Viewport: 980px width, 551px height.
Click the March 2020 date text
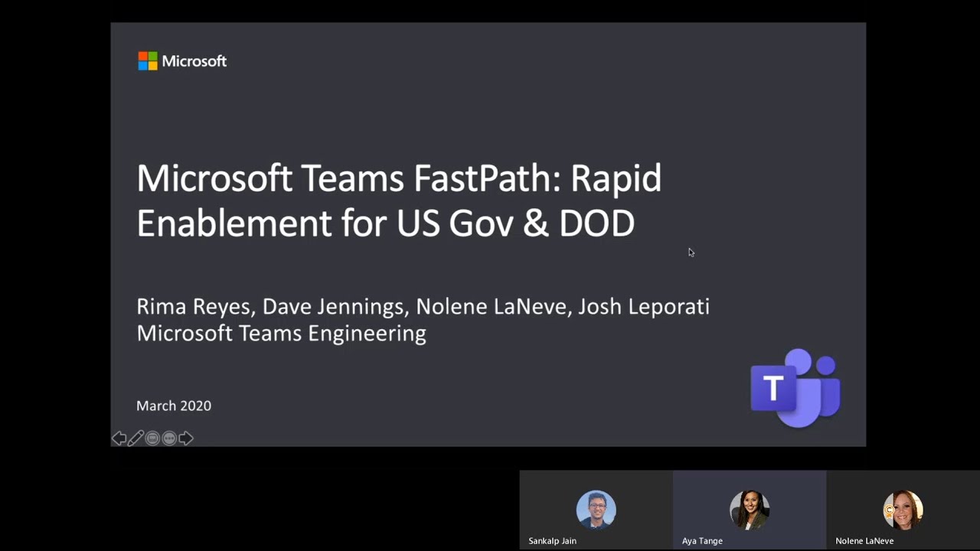[x=174, y=406]
